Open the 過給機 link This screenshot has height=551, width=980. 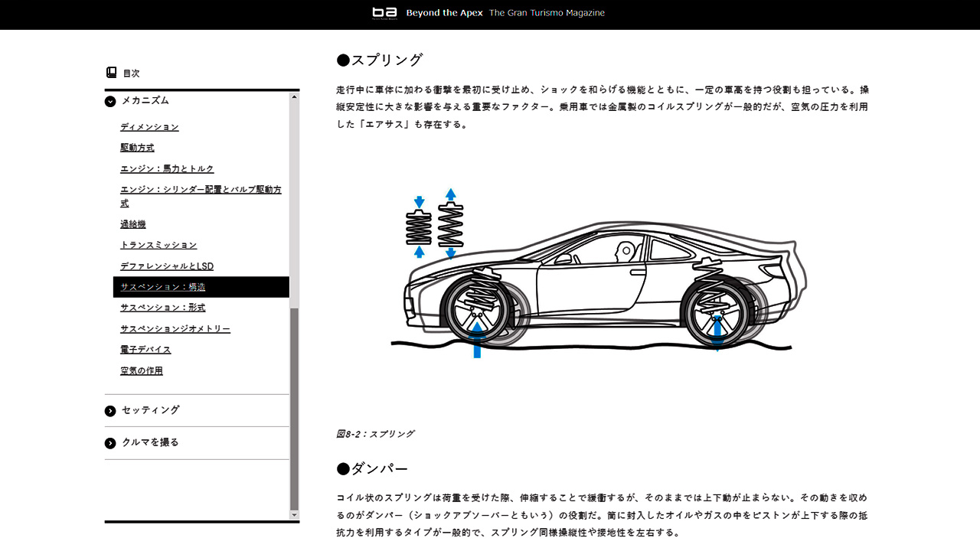point(132,224)
